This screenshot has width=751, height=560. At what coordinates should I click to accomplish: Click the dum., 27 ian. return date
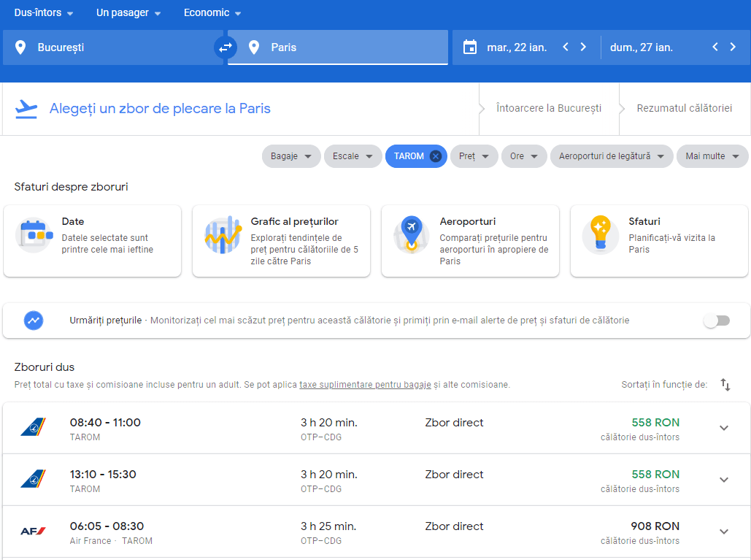pyautogui.click(x=642, y=47)
